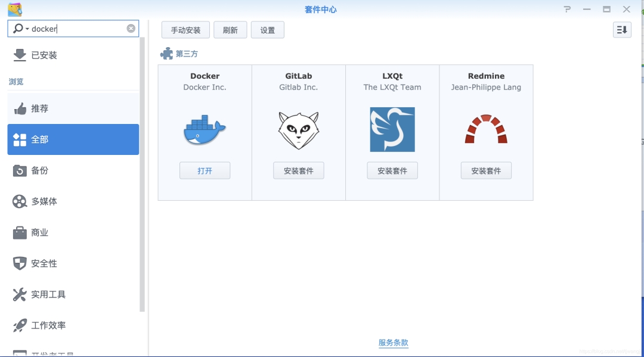Click the Docker whale package icon
Viewport: 644px width, 357px height.
[205, 130]
